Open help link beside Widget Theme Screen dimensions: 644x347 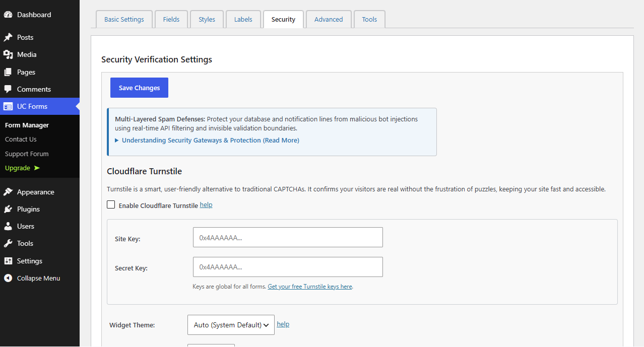point(283,324)
